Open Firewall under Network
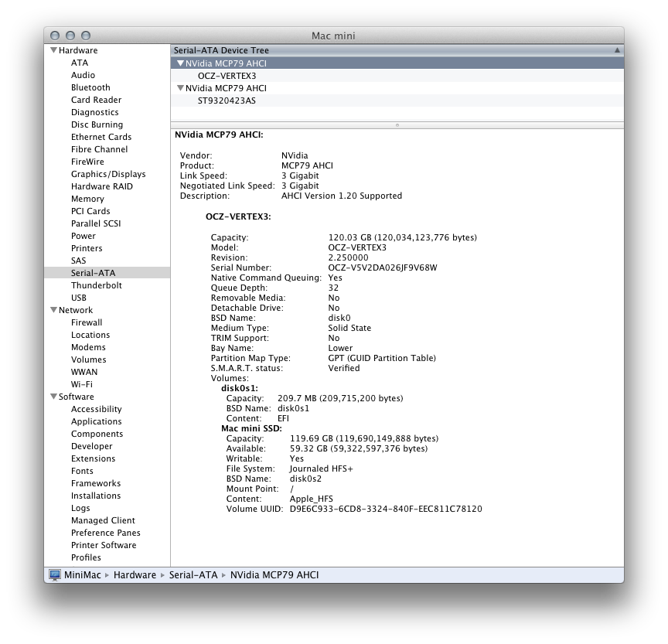 tap(87, 322)
